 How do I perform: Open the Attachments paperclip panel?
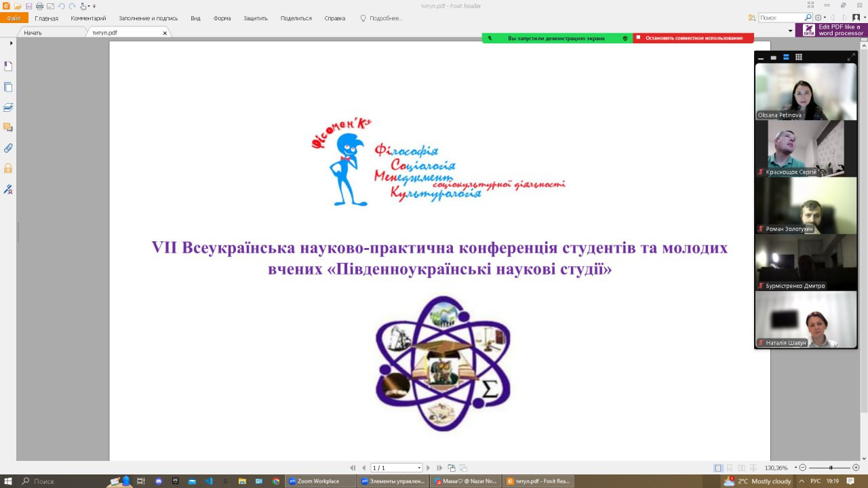(8, 148)
